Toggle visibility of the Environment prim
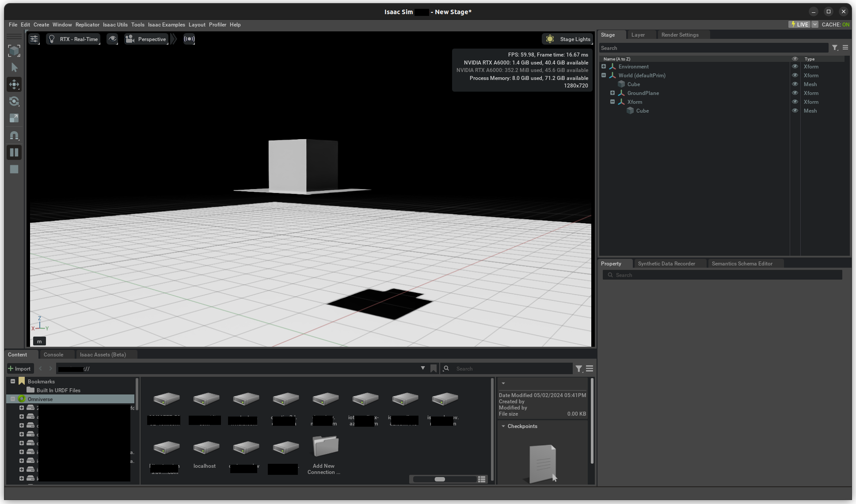The width and height of the screenshot is (856, 504). (795, 67)
